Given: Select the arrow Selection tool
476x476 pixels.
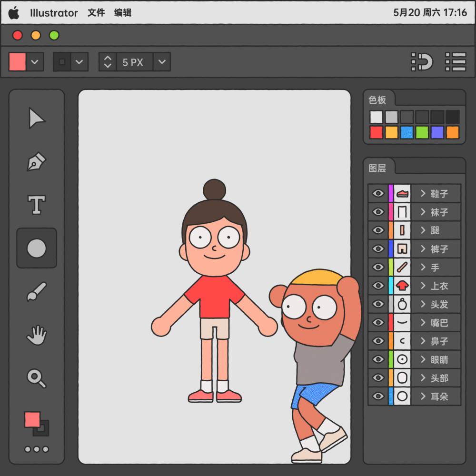Looking at the screenshot, I should 37,118.
